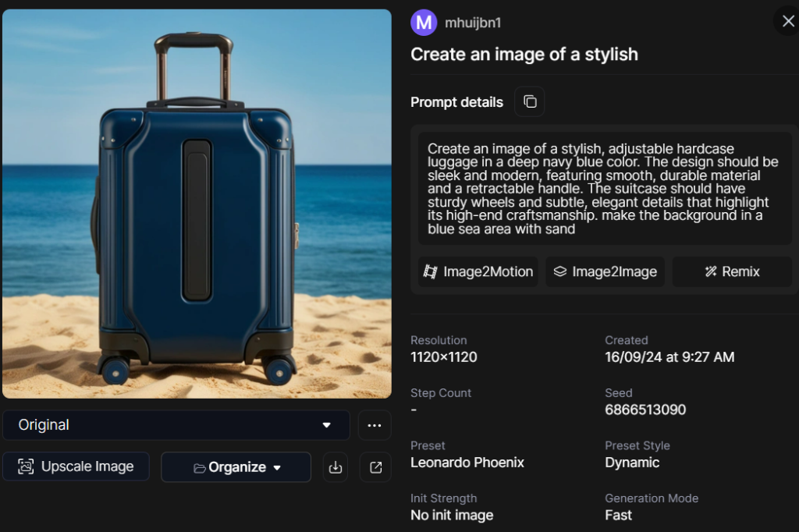This screenshot has width=799, height=532.
Task: Click the title 'Create an image of a stylish'
Action: (x=524, y=55)
